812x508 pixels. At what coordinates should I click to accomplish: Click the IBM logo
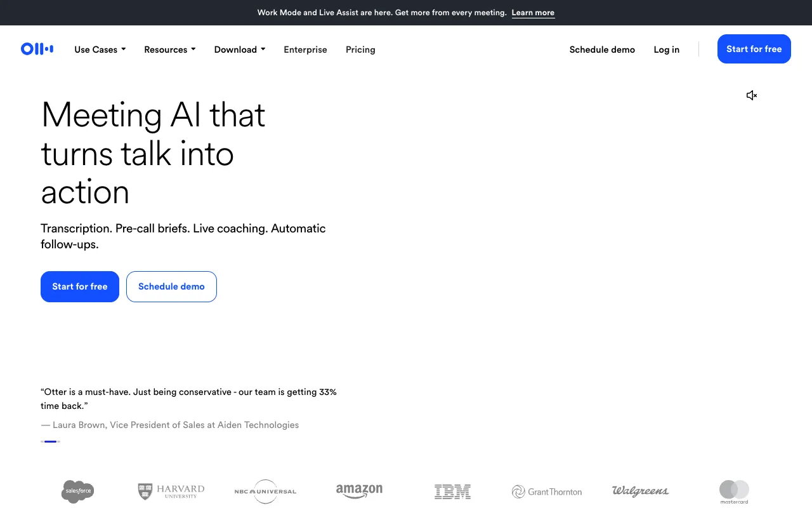(x=453, y=491)
